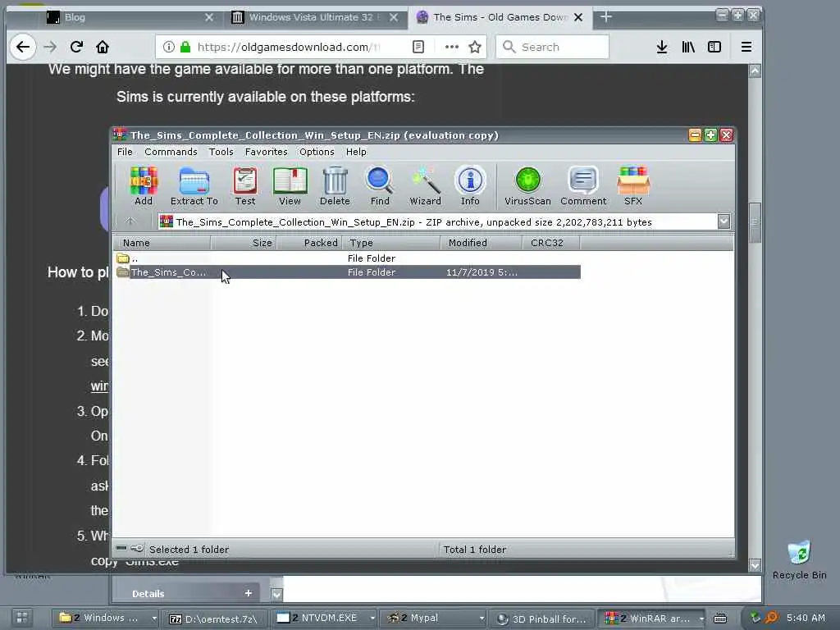Open the Options menu

click(x=317, y=152)
